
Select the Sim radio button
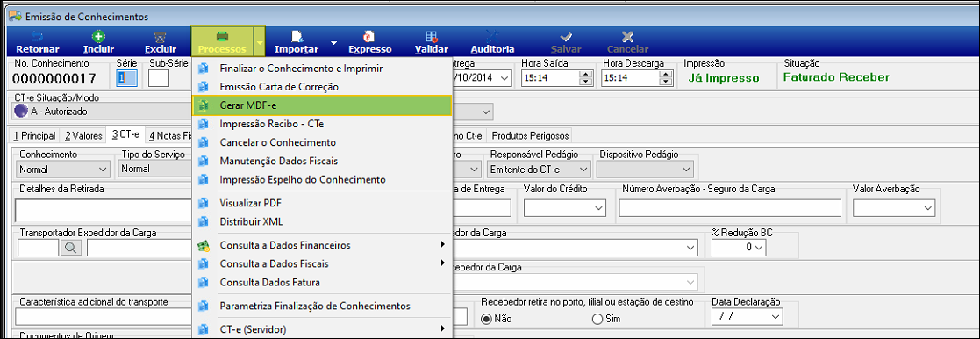[597, 318]
